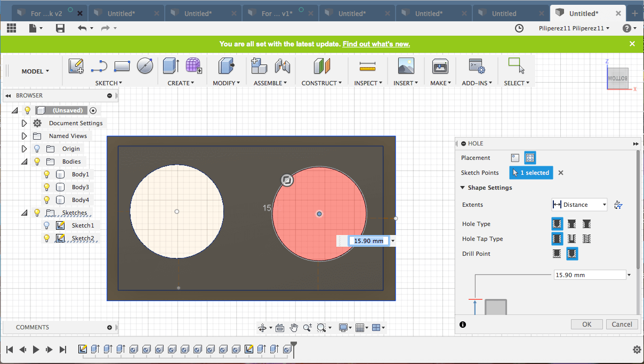Toggle visibility of Body3 lightbulb
The height and width of the screenshot is (364, 644).
tap(47, 187)
